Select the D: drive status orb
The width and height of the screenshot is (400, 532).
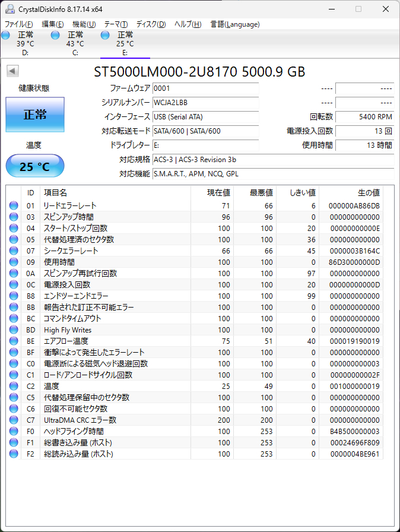[x=6, y=36]
